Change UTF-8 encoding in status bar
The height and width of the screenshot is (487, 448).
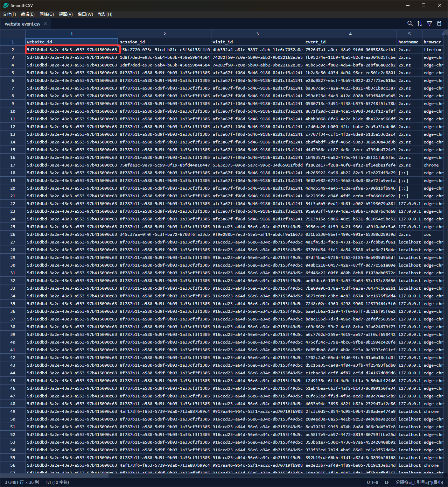click(372, 482)
